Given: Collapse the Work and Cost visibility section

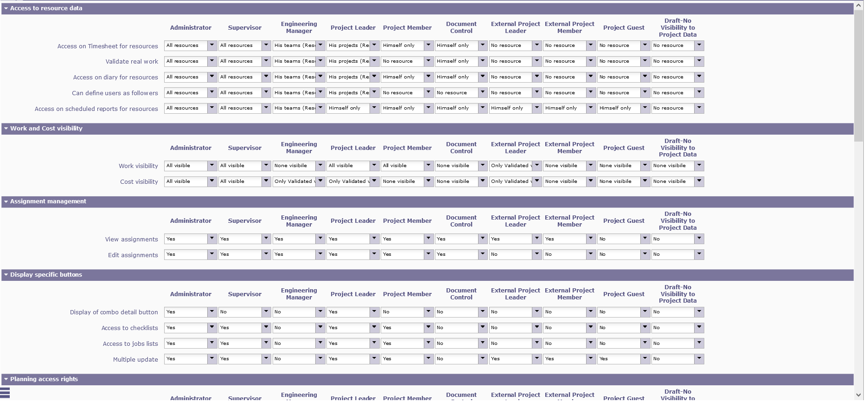Looking at the screenshot, I should [6, 129].
